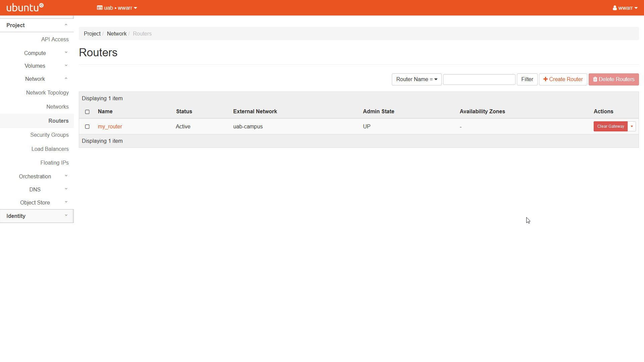Click the Availability Zones column header
Screen dimensions: 644x362
click(x=482, y=111)
